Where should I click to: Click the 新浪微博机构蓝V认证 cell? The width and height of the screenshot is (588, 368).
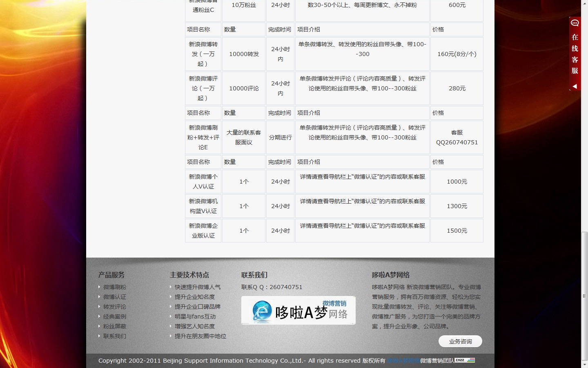[x=203, y=206]
